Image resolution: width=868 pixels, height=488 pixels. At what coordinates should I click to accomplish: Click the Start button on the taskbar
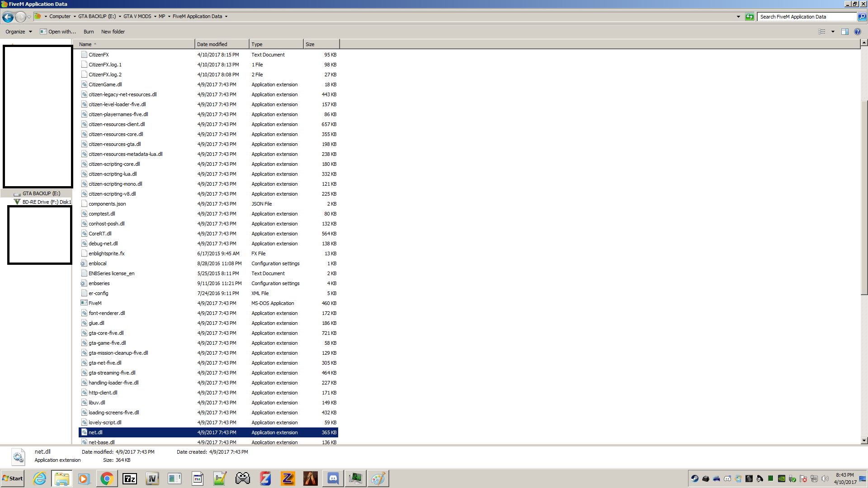coord(13,479)
